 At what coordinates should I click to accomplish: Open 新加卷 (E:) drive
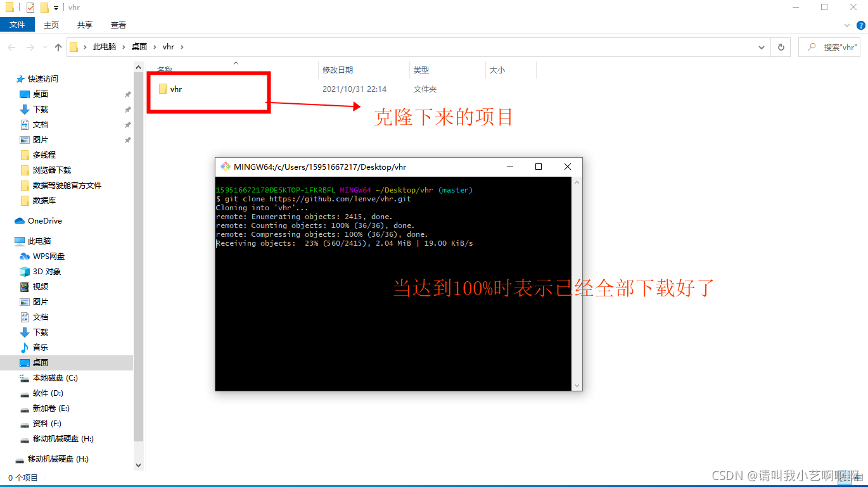pos(51,408)
